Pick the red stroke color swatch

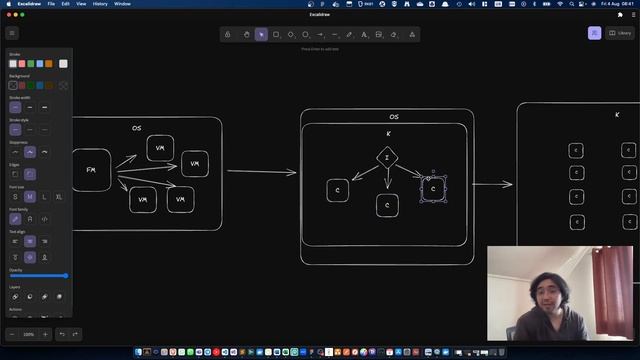coord(22,64)
